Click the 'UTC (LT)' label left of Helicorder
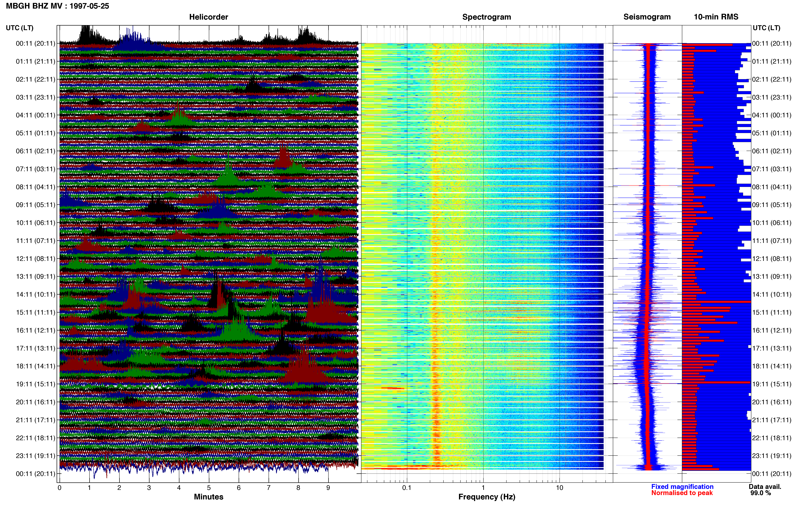The width and height of the screenshot is (812, 508). tap(19, 28)
